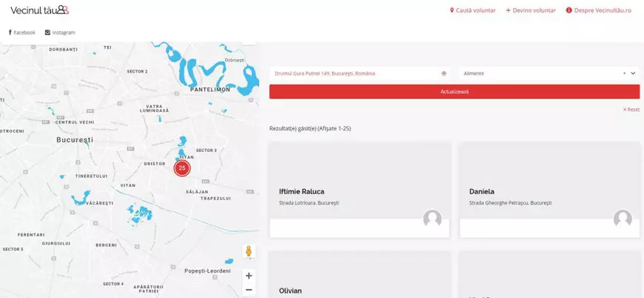
Task: Clear the Alimente selection with x
Action: (x=624, y=73)
